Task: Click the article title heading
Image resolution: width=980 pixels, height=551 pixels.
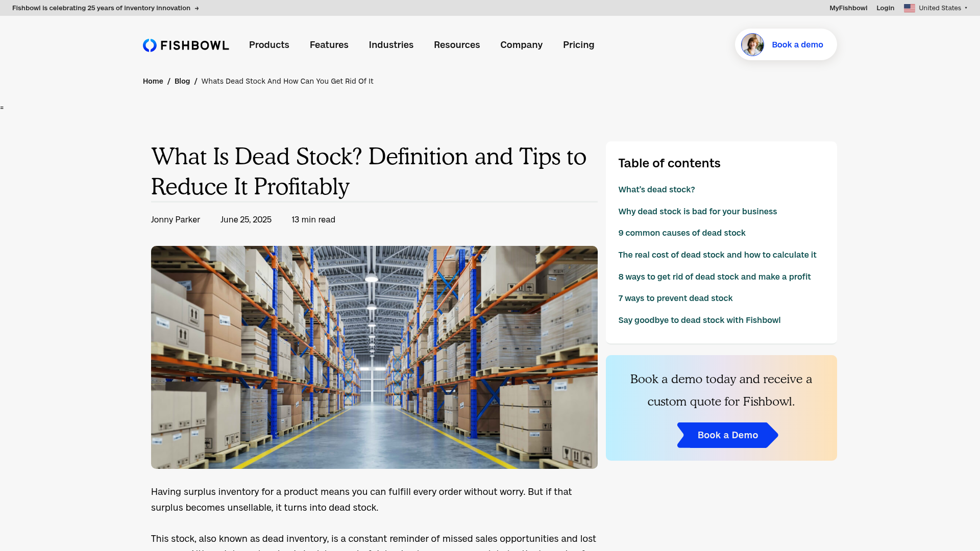Action: click(x=369, y=171)
